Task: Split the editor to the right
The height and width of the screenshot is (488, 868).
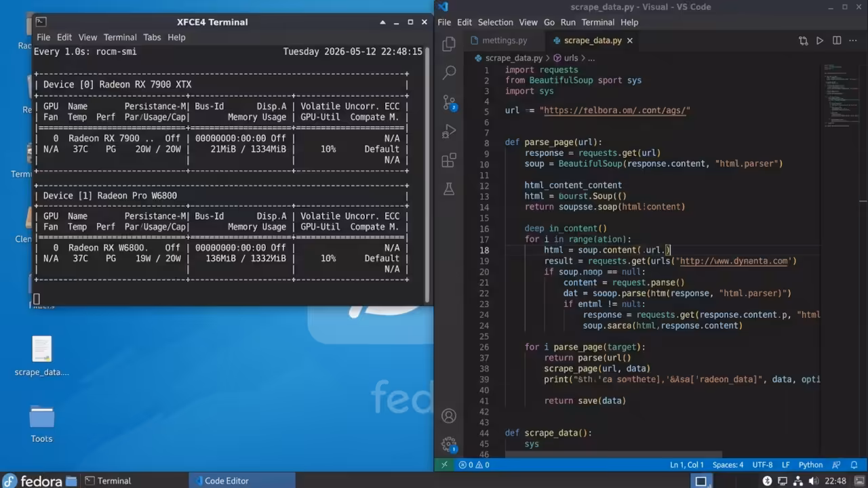Action: click(837, 41)
